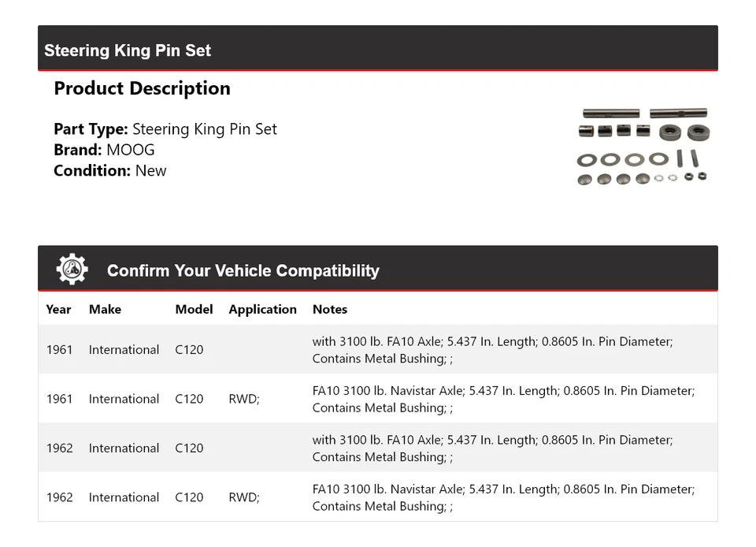
Task: Click International make in the last row
Action: [x=124, y=497]
